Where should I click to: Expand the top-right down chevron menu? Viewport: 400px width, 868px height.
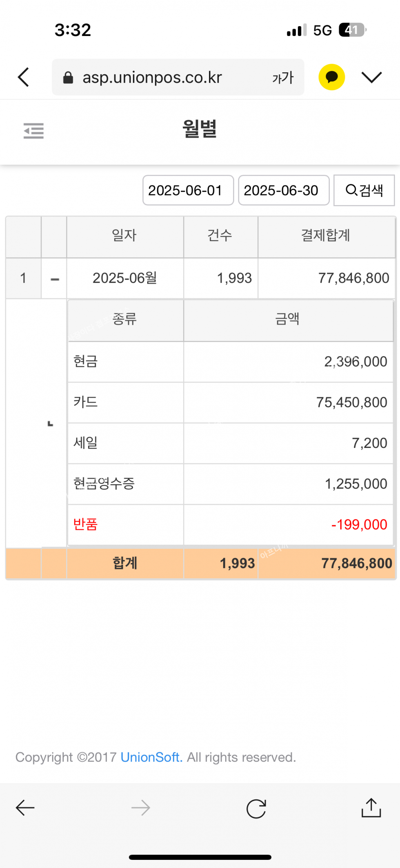click(371, 77)
